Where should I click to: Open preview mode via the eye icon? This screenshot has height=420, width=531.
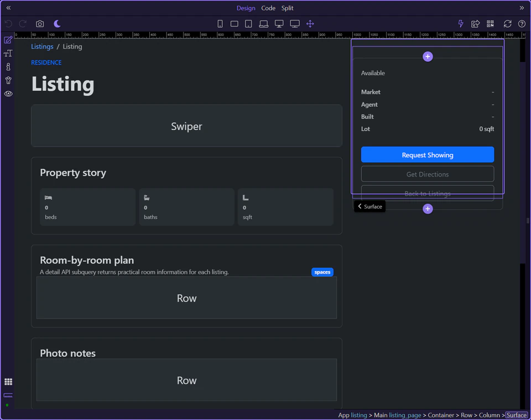point(8,94)
